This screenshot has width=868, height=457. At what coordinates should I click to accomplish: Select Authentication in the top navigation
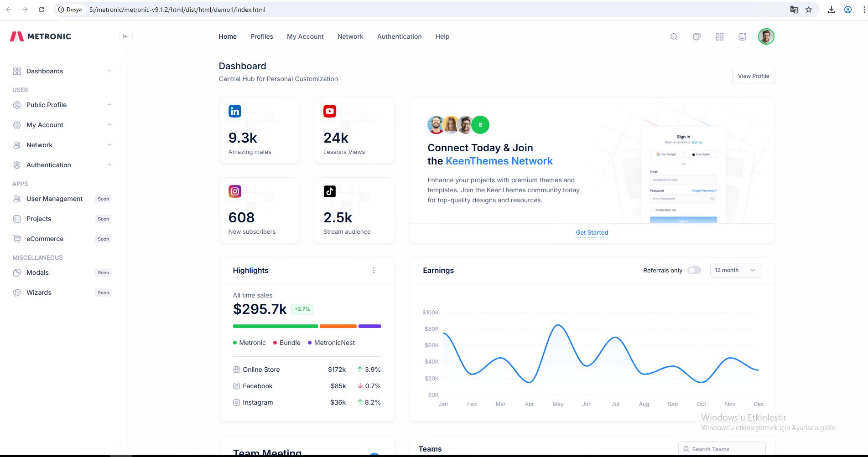pyautogui.click(x=399, y=36)
